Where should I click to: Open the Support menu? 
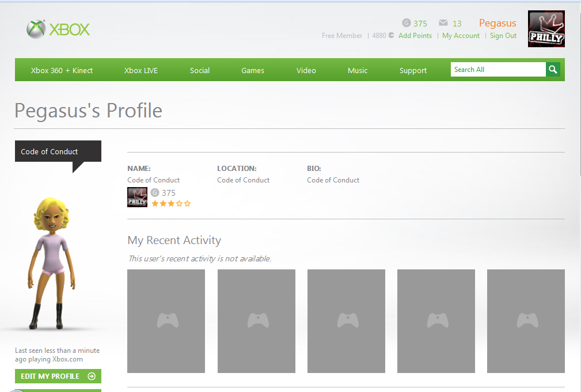tap(413, 70)
